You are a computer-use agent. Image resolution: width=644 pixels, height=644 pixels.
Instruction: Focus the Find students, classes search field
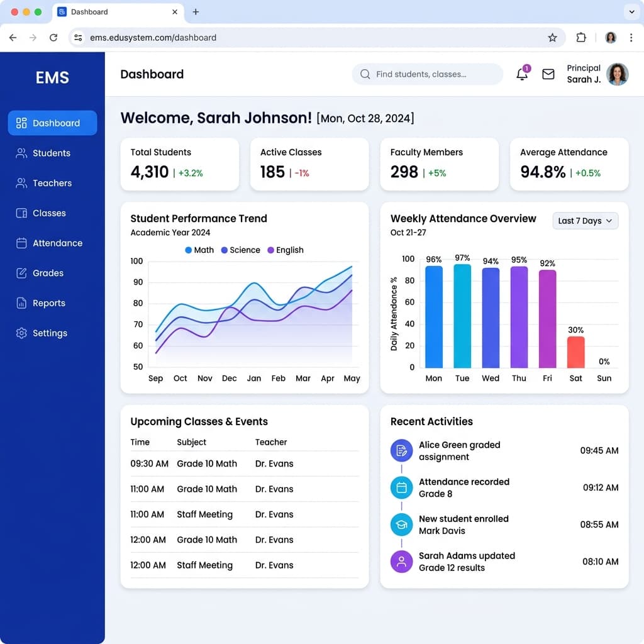(427, 74)
